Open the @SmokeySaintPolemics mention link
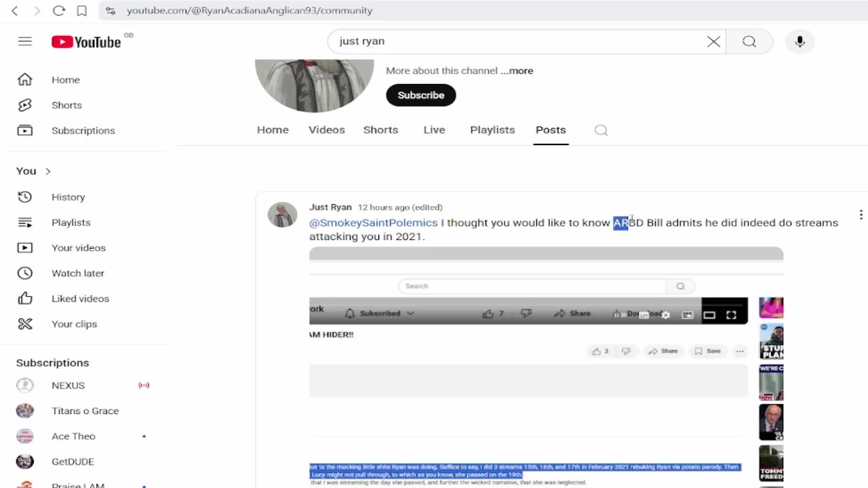The image size is (868, 488). (x=374, y=223)
